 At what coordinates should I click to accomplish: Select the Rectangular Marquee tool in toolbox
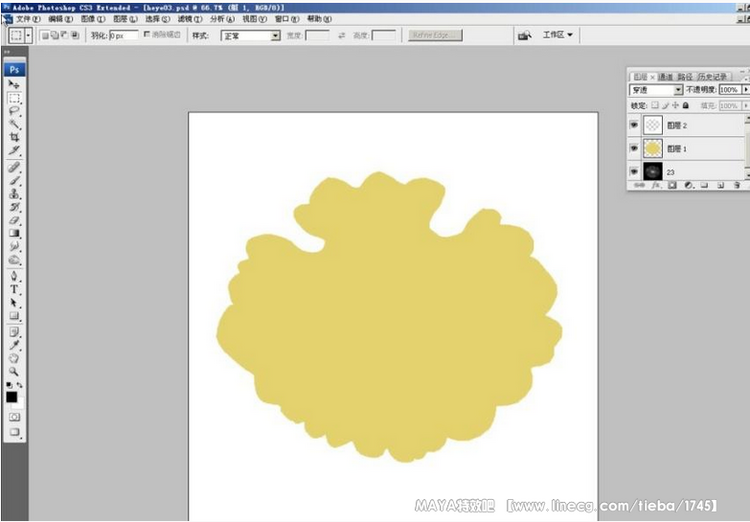(x=14, y=98)
